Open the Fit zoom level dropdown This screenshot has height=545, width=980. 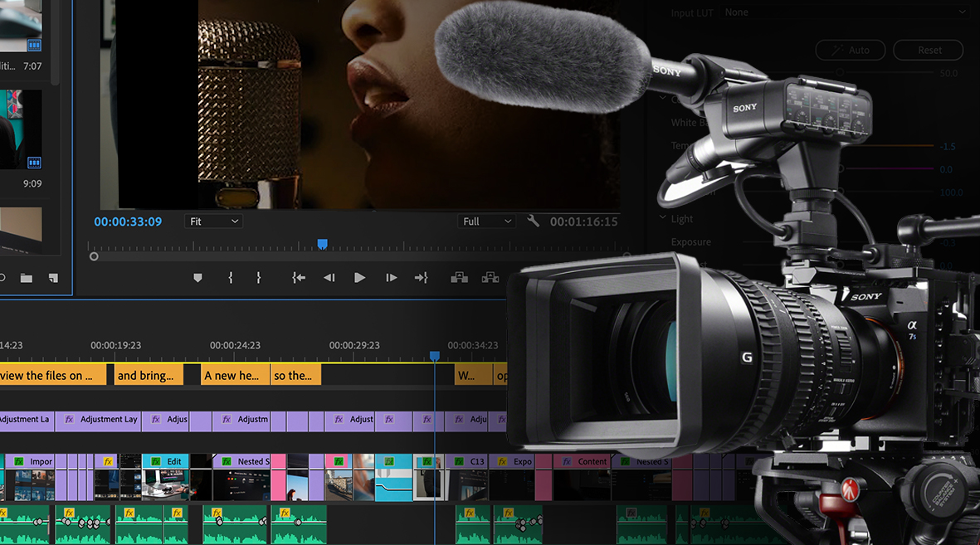pos(214,221)
